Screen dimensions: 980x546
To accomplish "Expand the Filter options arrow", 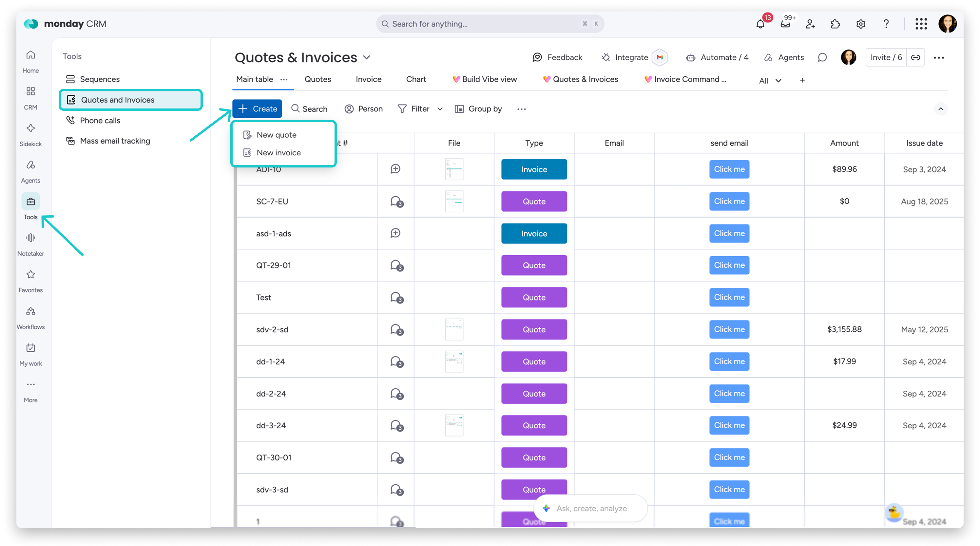I will tap(440, 109).
